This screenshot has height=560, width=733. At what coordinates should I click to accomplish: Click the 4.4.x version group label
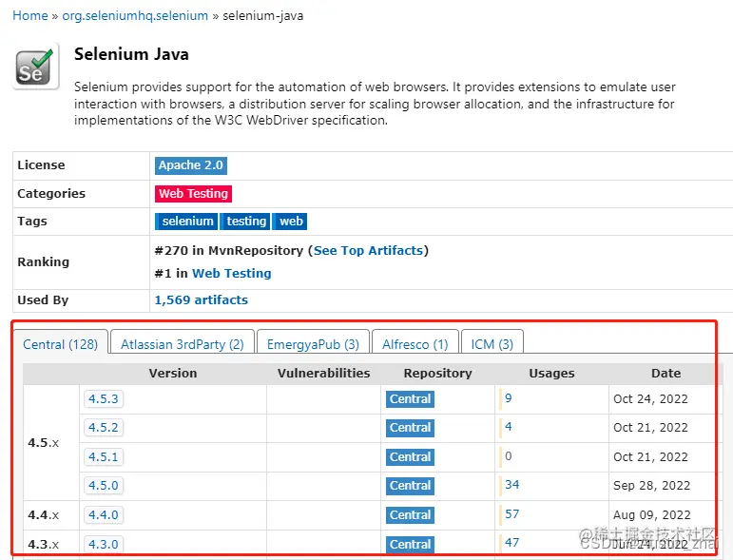(x=44, y=515)
